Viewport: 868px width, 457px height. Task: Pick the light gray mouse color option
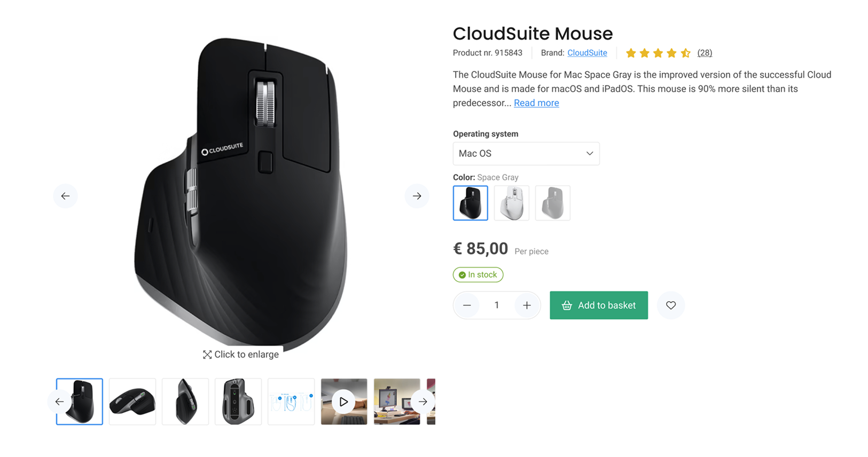click(x=553, y=203)
